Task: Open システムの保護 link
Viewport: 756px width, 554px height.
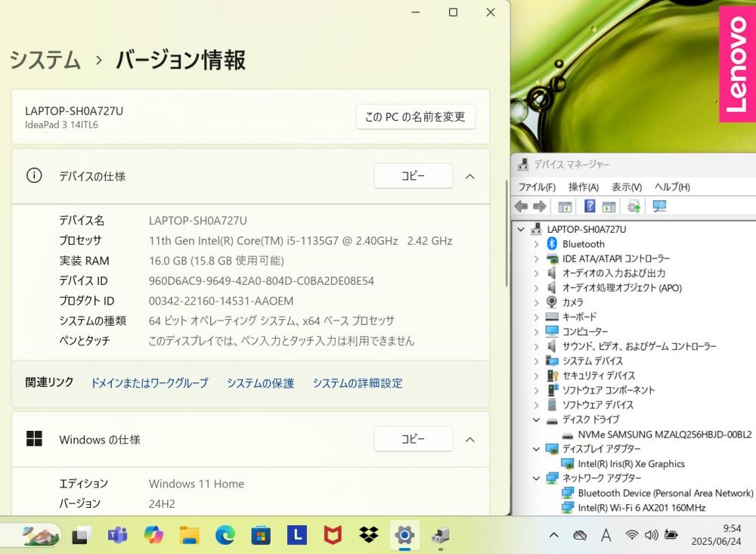Action: coord(260,383)
